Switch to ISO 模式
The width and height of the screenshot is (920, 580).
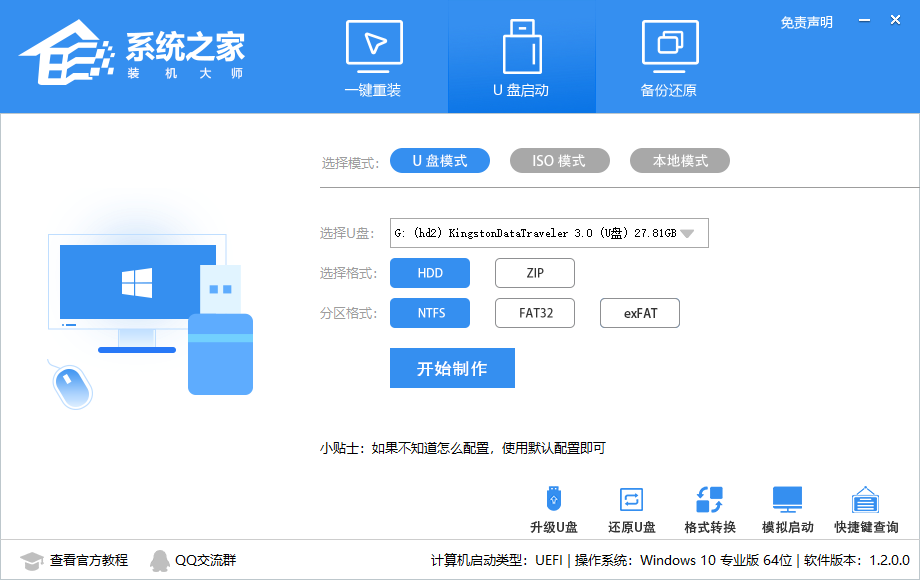tap(559, 160)
